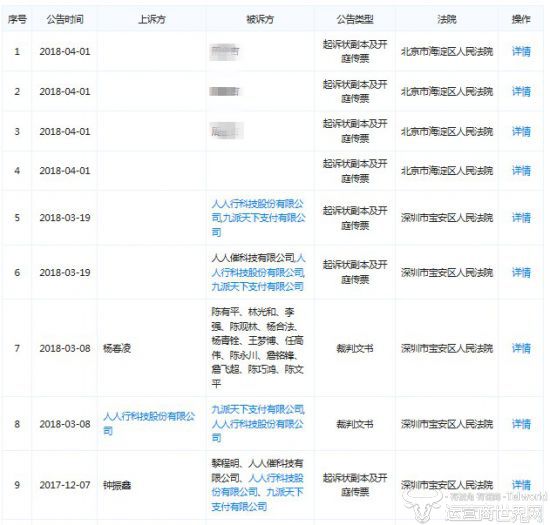
Task: Click defendant company link in row 5
Action: pos(258,218)
